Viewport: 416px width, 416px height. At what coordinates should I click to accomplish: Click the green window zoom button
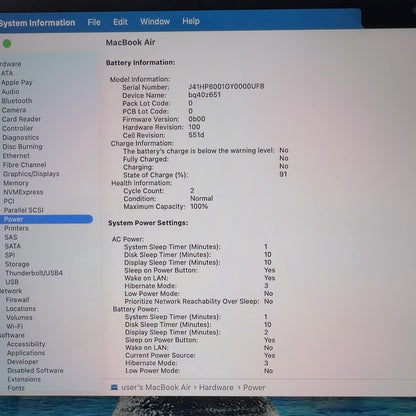coord(7,43)
